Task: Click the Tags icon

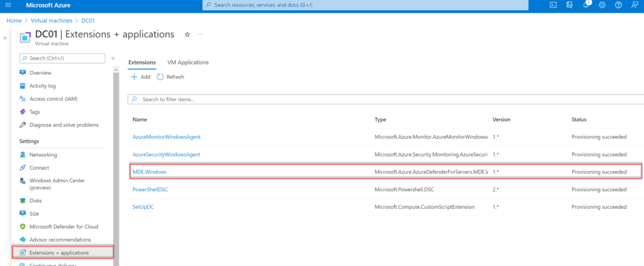Action: tap(23, 112)
